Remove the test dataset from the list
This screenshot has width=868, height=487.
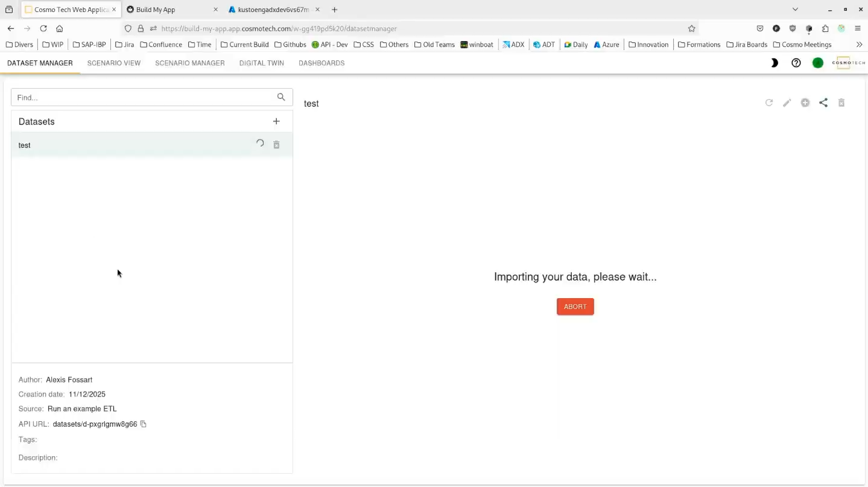click(x=276, y=144)
